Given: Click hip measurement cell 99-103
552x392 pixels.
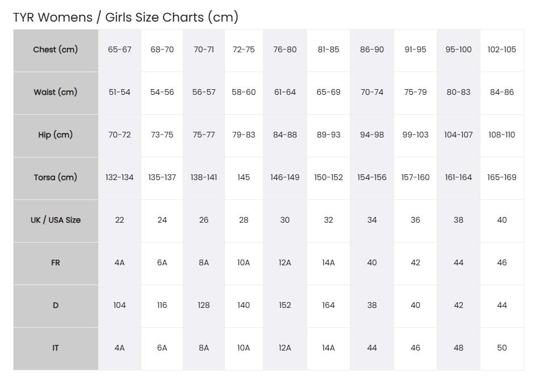Looking at the screenshot, I should pos(415,135).
